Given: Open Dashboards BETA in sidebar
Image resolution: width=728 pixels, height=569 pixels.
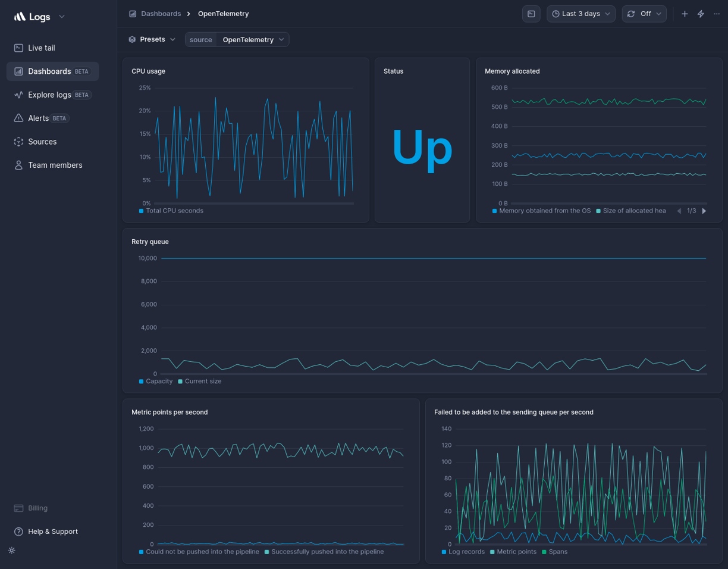Looking at the screenshot, I should tap(52, 71).
